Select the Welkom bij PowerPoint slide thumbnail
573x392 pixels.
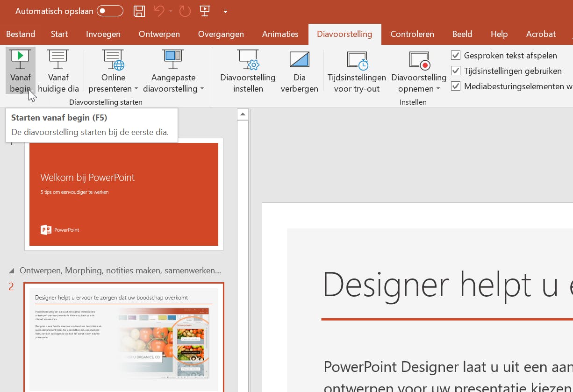[124, 194]
